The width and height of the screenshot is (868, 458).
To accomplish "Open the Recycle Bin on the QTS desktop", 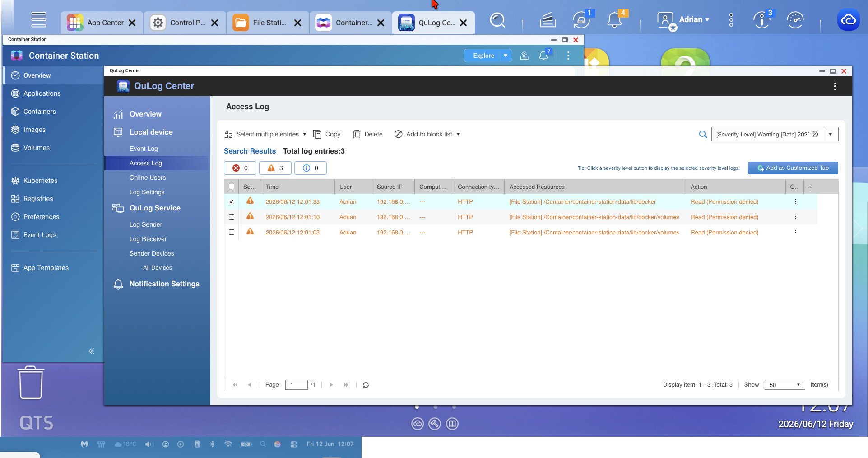I will coord(31,383).
